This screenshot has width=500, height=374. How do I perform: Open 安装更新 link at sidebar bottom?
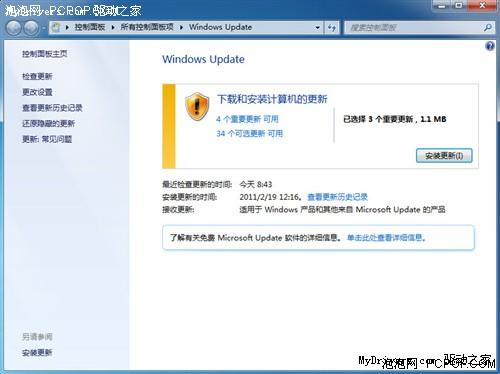(37, 353)
